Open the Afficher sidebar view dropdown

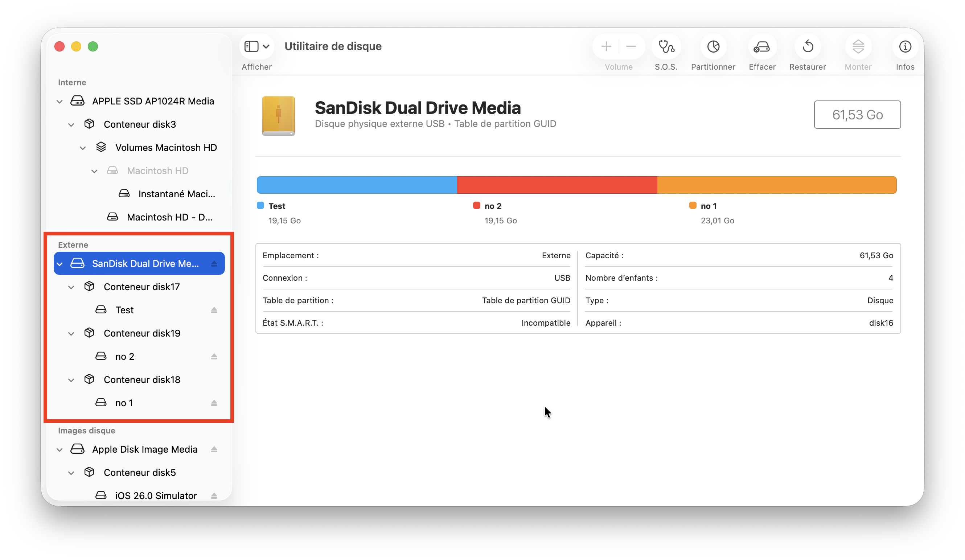257,47
